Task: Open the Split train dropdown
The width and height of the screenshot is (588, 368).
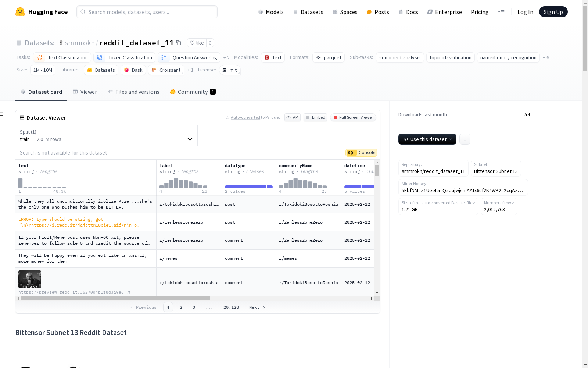Action: [x=107, y=135]
